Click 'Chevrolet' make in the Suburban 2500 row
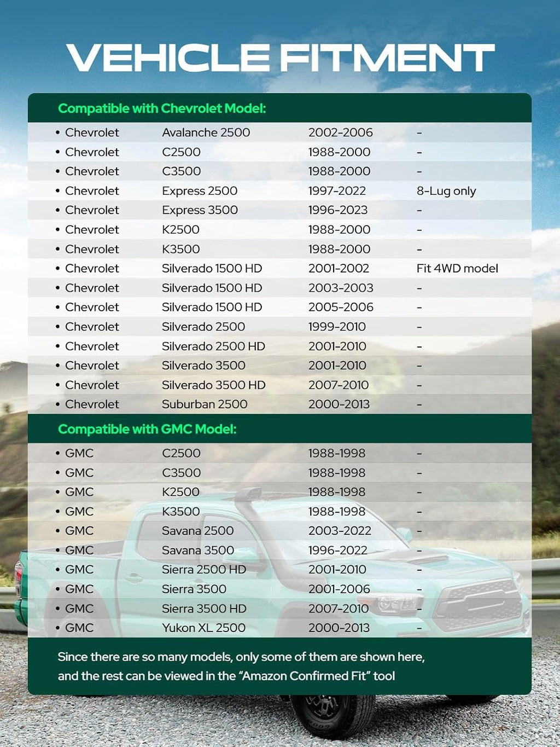560x747 pixels. tap(92, 404)
